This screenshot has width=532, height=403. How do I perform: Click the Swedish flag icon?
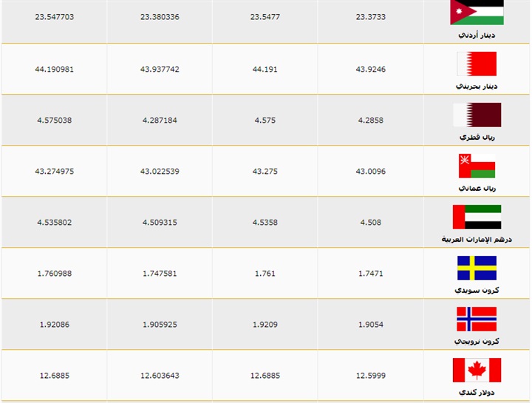click(477, 268)
